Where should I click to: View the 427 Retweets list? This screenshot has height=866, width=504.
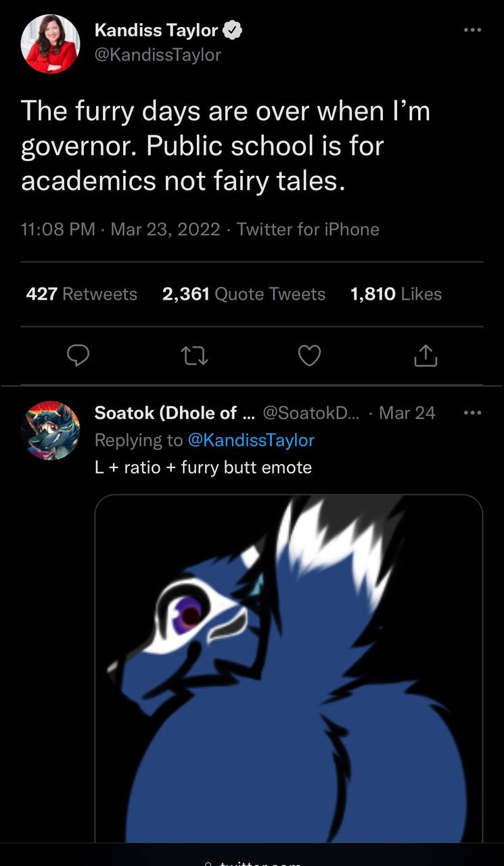81,294
